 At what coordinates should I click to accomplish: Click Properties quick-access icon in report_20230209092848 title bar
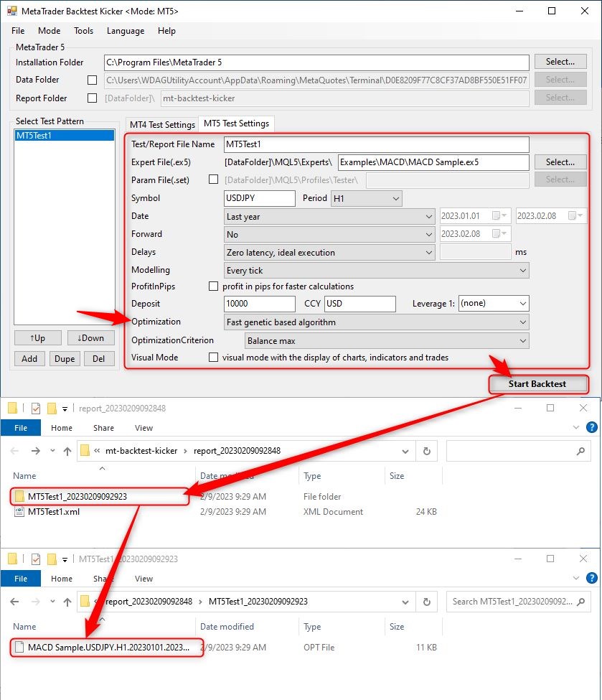coord(36,408)
